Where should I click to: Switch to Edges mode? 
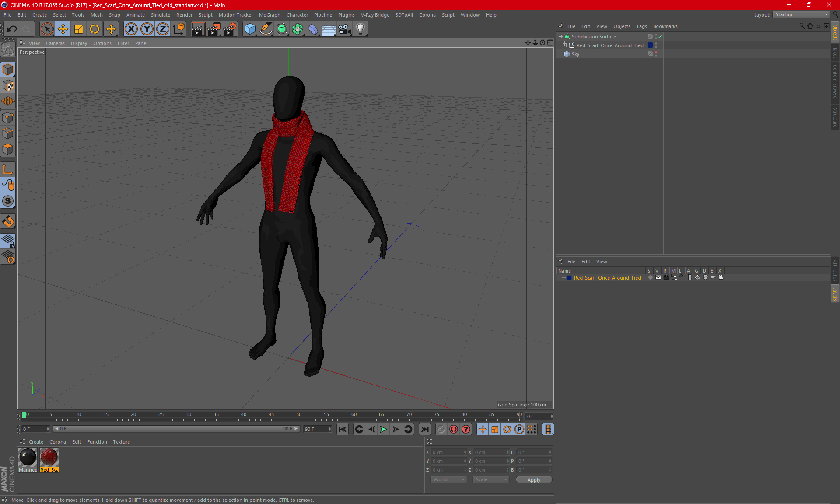(8, 133)
